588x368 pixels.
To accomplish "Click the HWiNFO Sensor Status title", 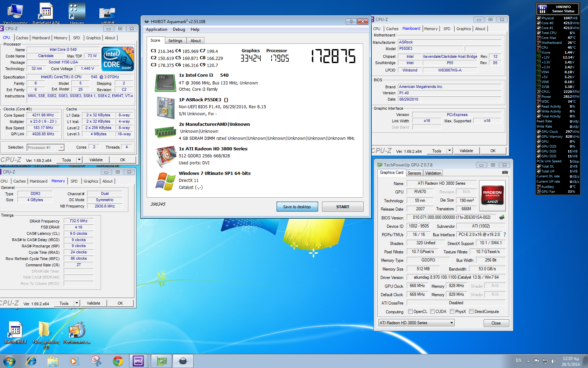I will pos(563,9).
